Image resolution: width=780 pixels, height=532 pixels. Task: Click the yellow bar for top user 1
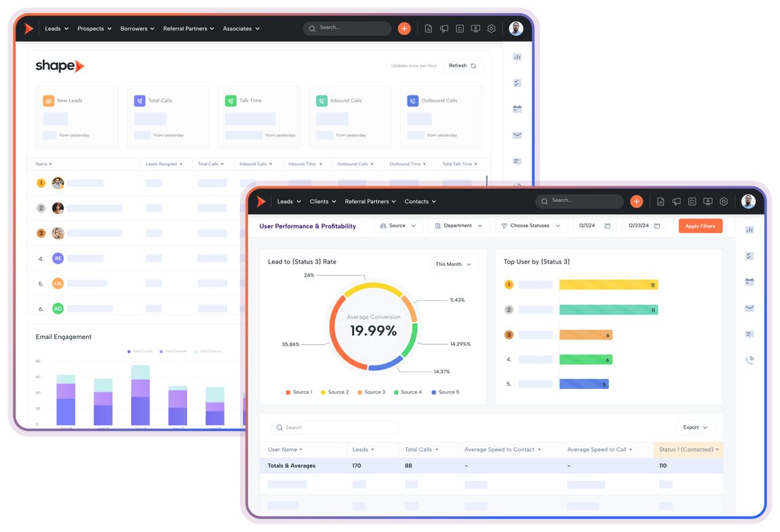pyautogui.click(x=608, y=285)
